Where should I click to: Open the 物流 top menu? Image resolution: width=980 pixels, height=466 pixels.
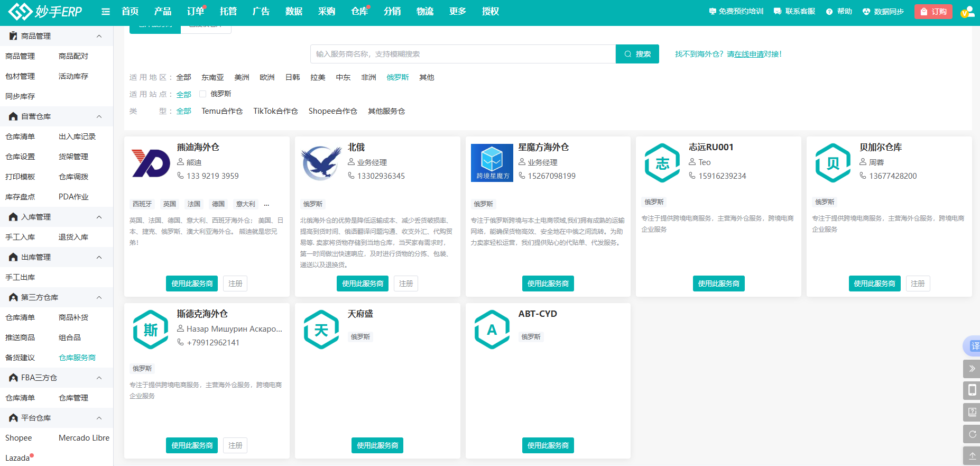[425, 11]
